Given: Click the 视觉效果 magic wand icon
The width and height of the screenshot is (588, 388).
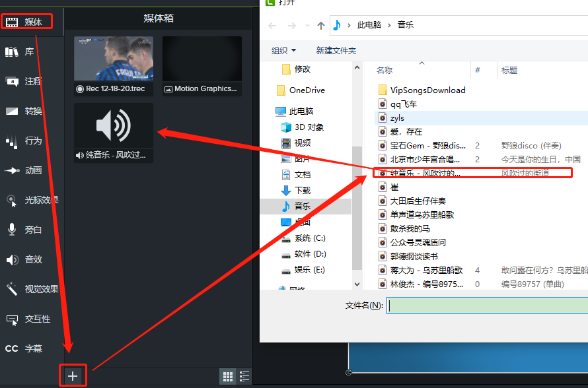Looking at the screenshot, I should [12, 289].
